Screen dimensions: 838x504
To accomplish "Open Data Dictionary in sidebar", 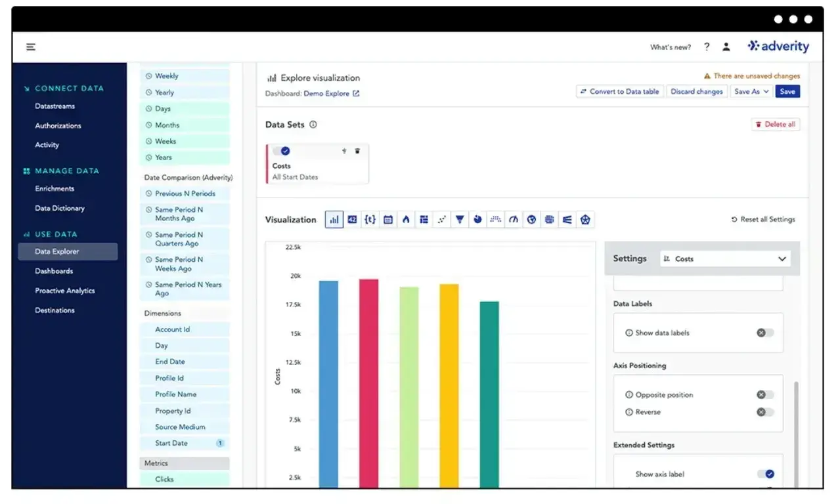I will point(60,209).
